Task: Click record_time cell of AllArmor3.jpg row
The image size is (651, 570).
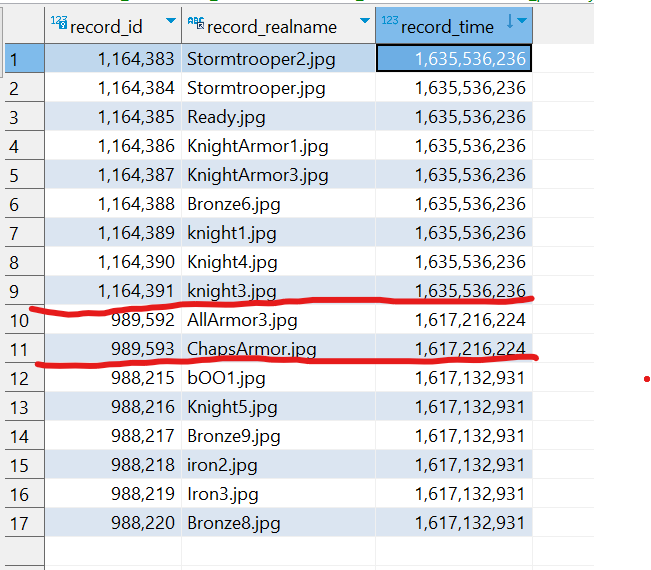Action: pos(454,320)
